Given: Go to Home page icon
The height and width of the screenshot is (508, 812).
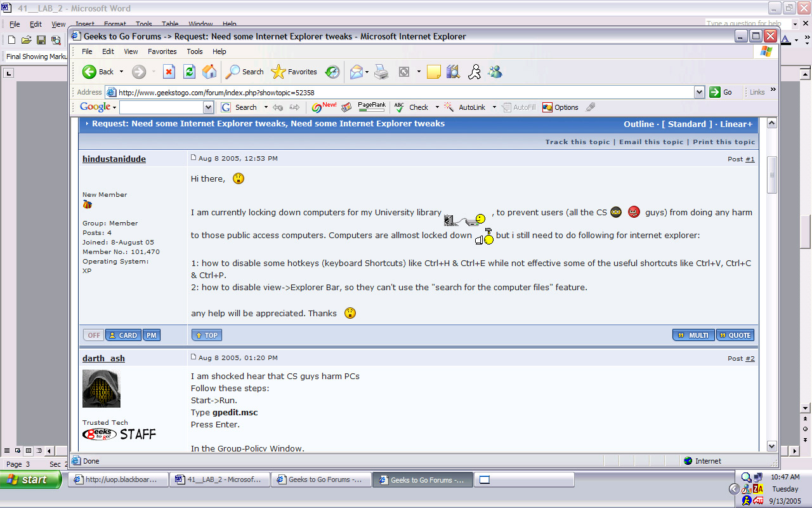Looking at the screenshot, I should (x=209, y=72).
